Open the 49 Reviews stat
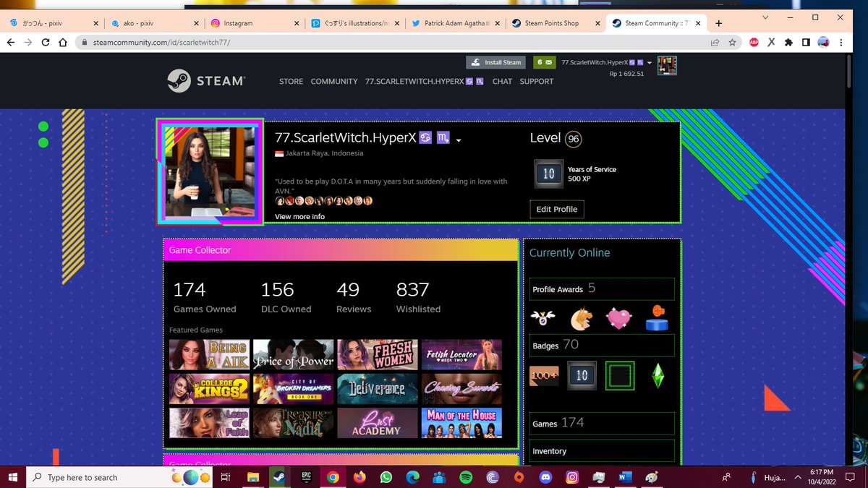This screenshot has height=488, width=868. click(354, 297)
